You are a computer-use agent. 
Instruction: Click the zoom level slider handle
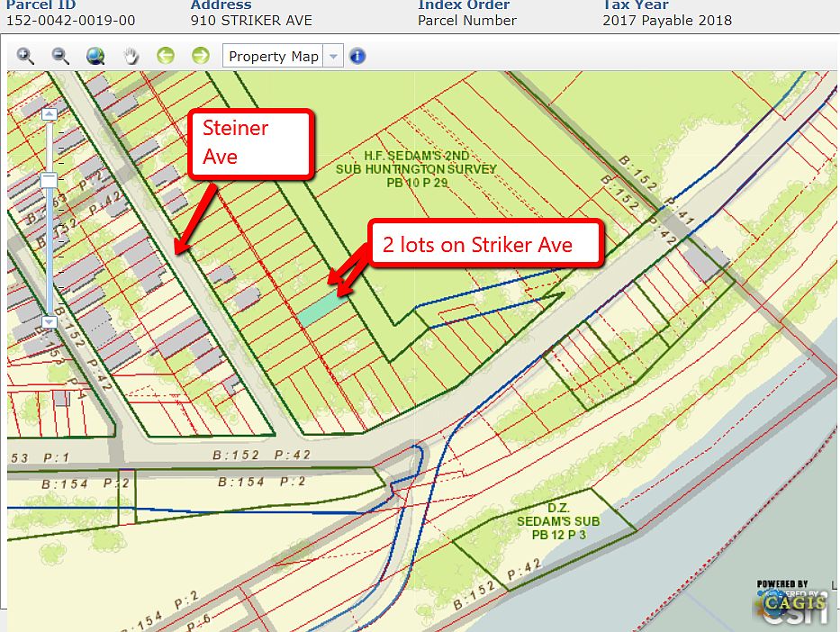coord(50,180)
